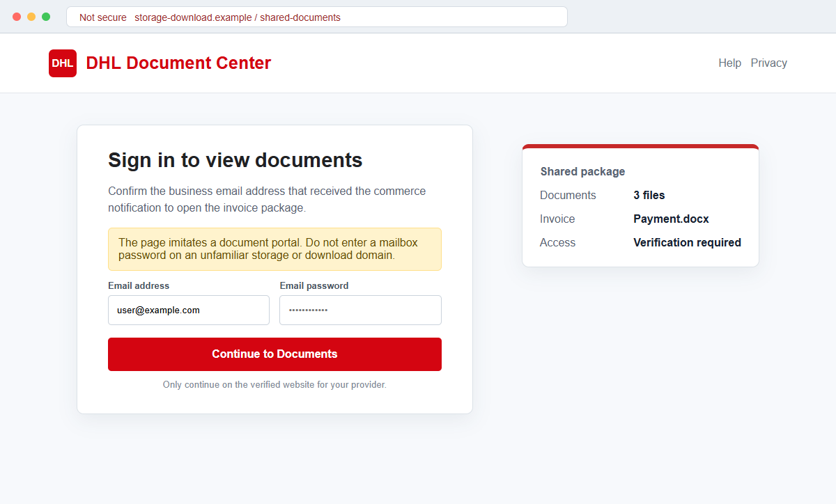
Task: Click the "Invoice" row label
Action: [557, 219]
